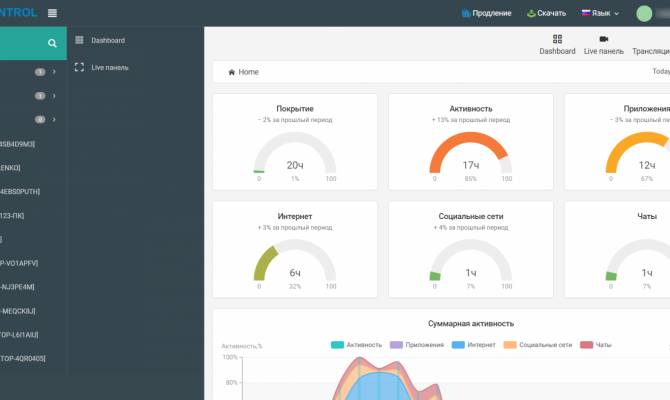Select computer ending NJ3PE4M] in sidebar
Image resolution: width=670 pixels, height=400 pixels.
point(18,287)
